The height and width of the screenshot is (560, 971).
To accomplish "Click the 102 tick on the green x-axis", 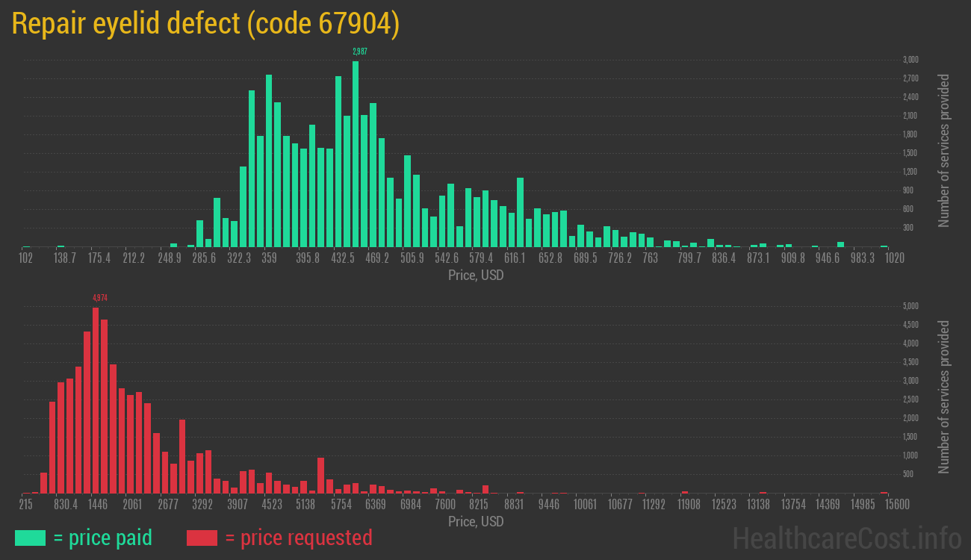I will [x=26, y=258].
